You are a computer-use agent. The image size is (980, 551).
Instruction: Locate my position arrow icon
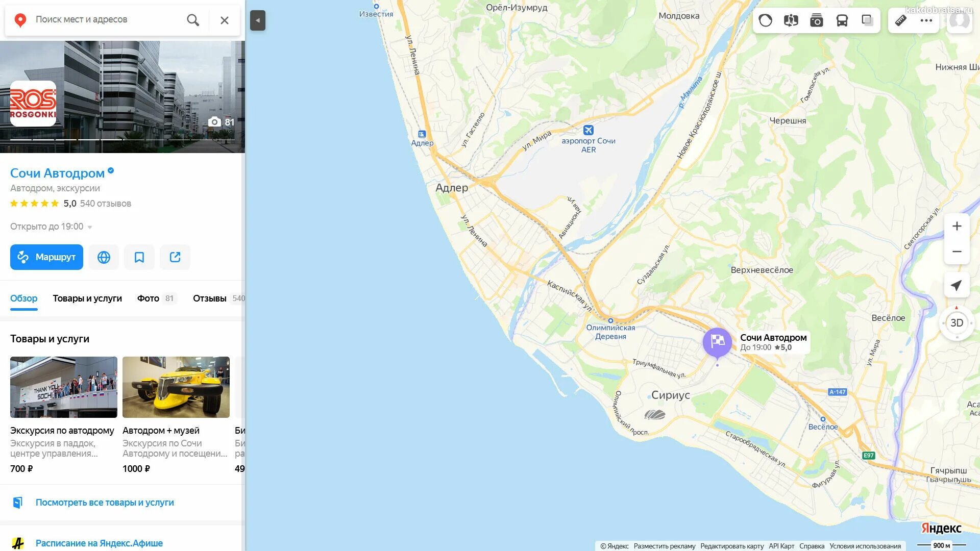[957, 285]
